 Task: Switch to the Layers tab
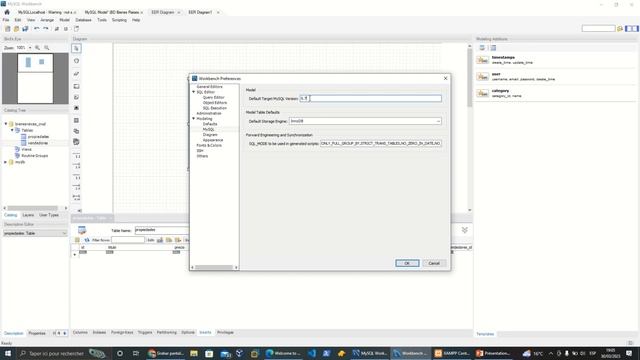point(28,215)
